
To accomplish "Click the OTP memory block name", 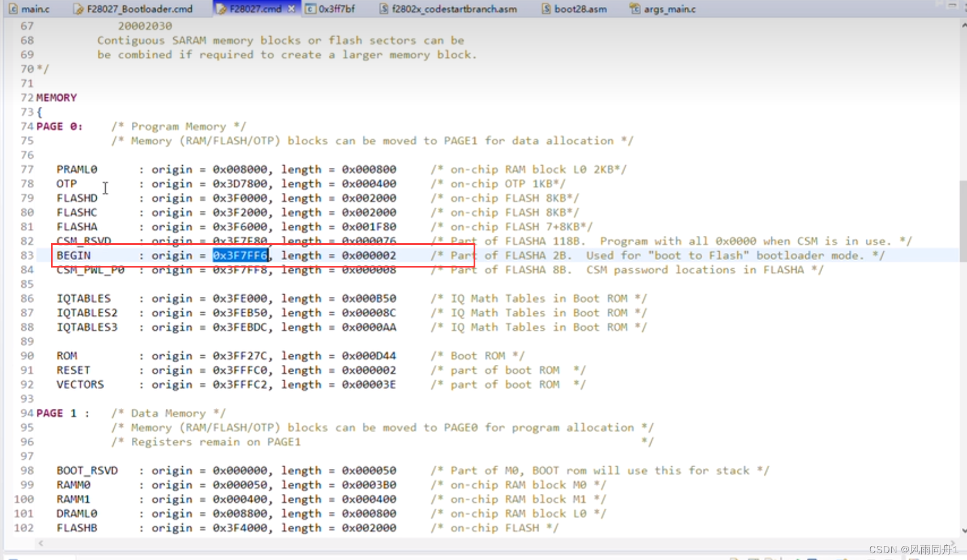I will point(67,183).
